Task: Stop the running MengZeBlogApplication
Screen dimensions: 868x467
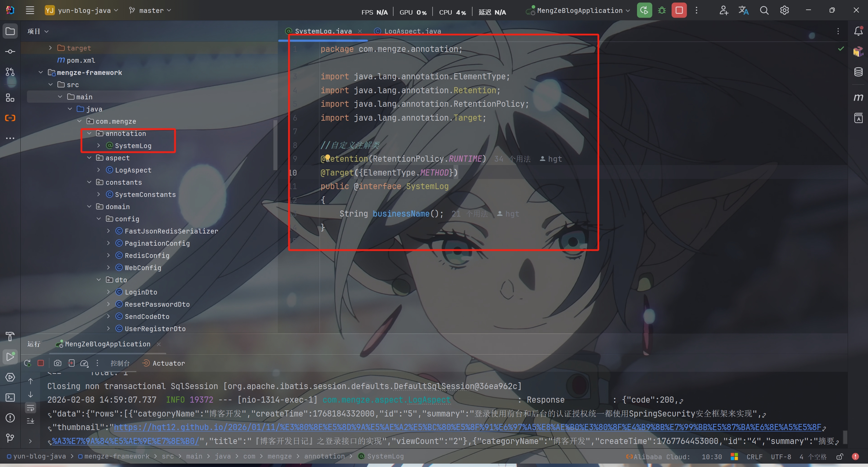Action: [x=679, y=11]
